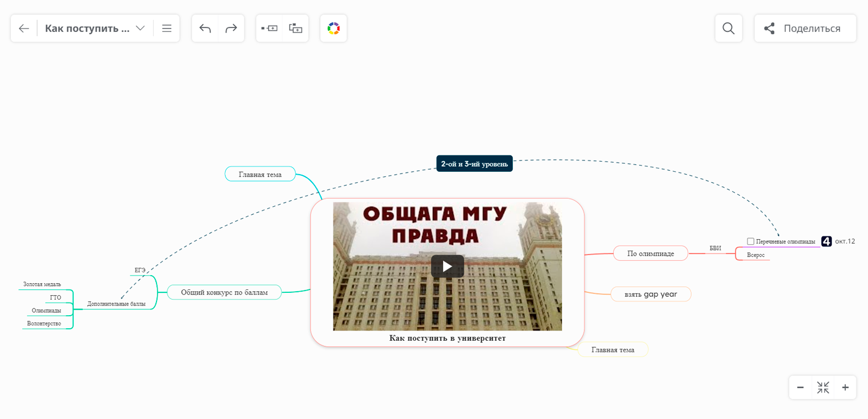Viewport: 868px width, 419px height.
Task: Select the По олимпиаде node
Action: click(650, 253)
